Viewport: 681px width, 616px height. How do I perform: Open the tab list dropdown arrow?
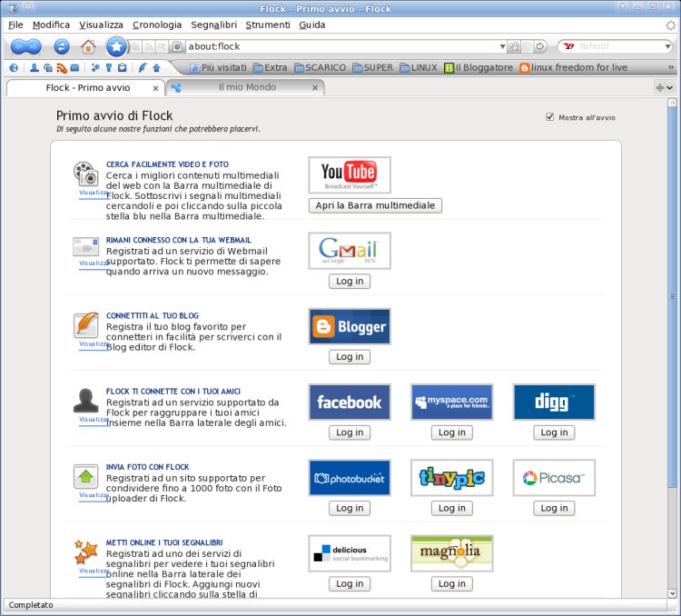tap(670, 88)
